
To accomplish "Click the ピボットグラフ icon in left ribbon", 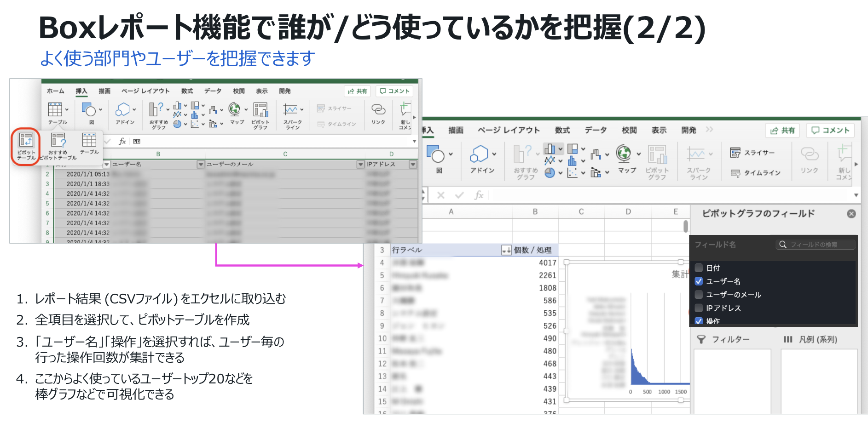I will (260, 115).
